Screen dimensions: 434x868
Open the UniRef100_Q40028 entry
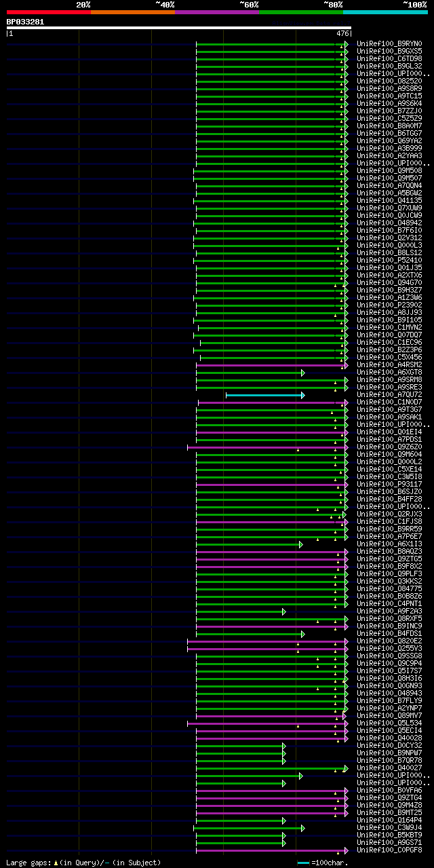pyautogui.click(x=389, y=738)
